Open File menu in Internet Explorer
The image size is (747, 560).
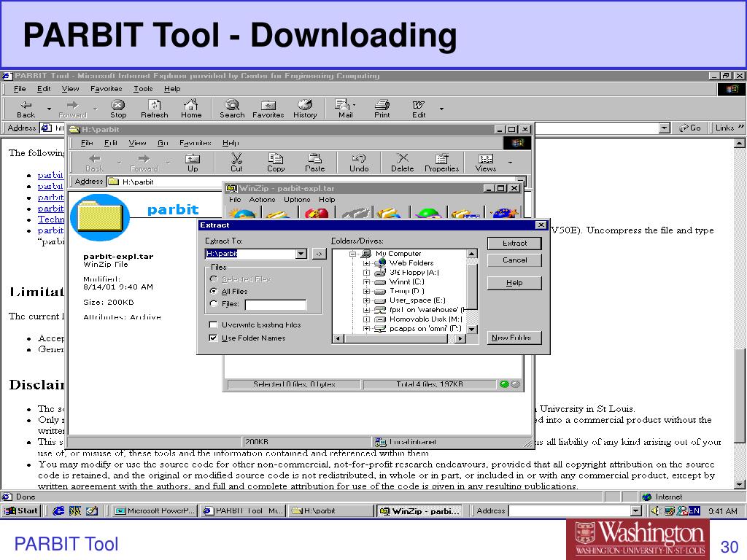20,88
